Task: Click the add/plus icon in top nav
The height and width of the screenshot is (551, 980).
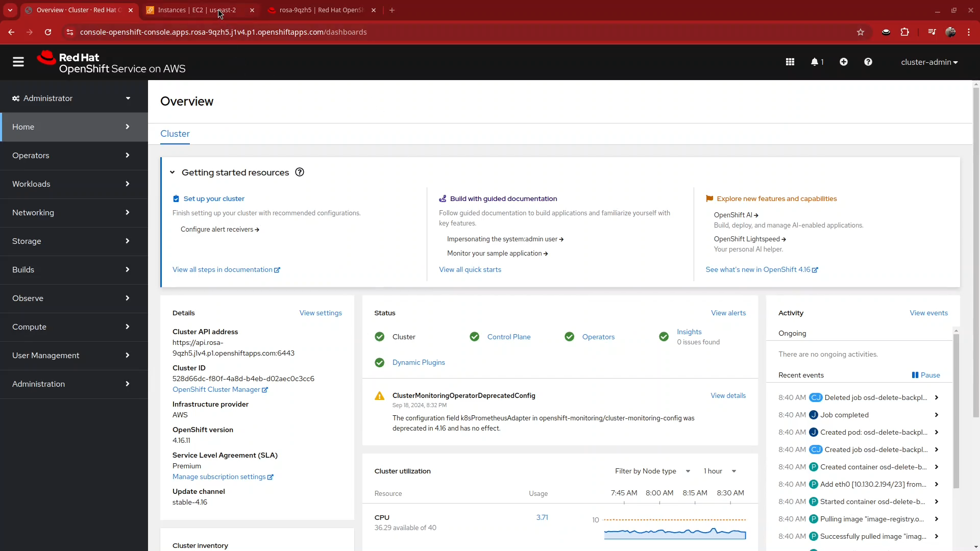Action: click(843, 62)
